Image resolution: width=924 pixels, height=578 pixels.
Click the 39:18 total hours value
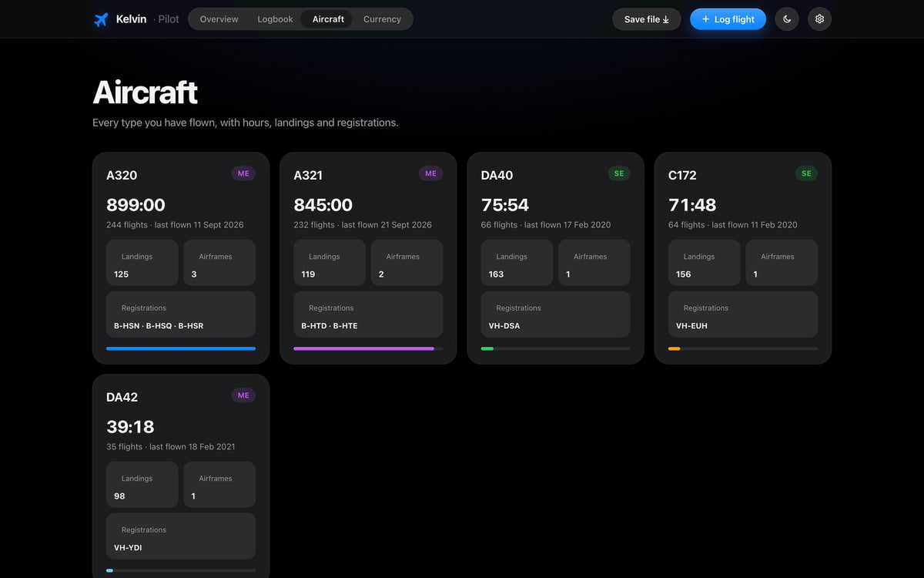click(130, 427)
